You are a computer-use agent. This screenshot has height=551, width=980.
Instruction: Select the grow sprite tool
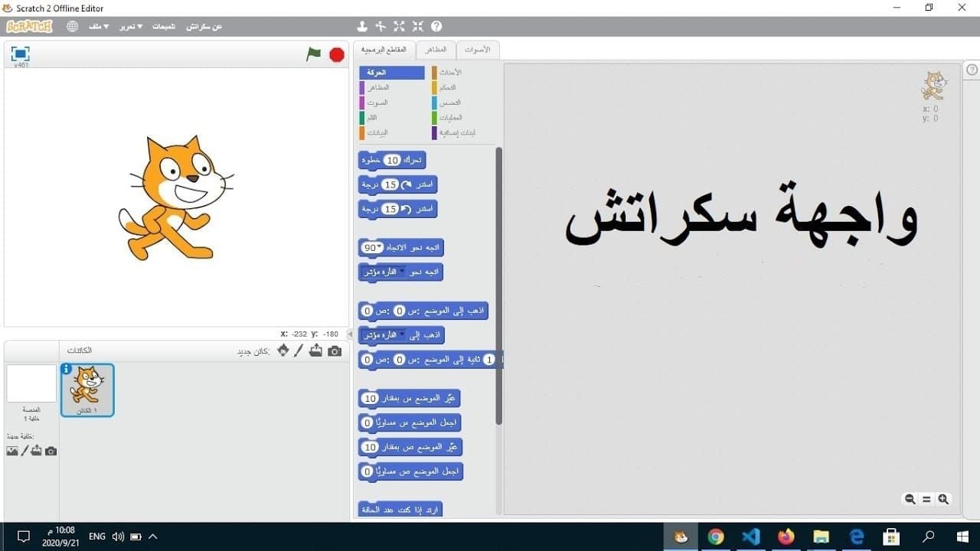click(x=399, y=25)
